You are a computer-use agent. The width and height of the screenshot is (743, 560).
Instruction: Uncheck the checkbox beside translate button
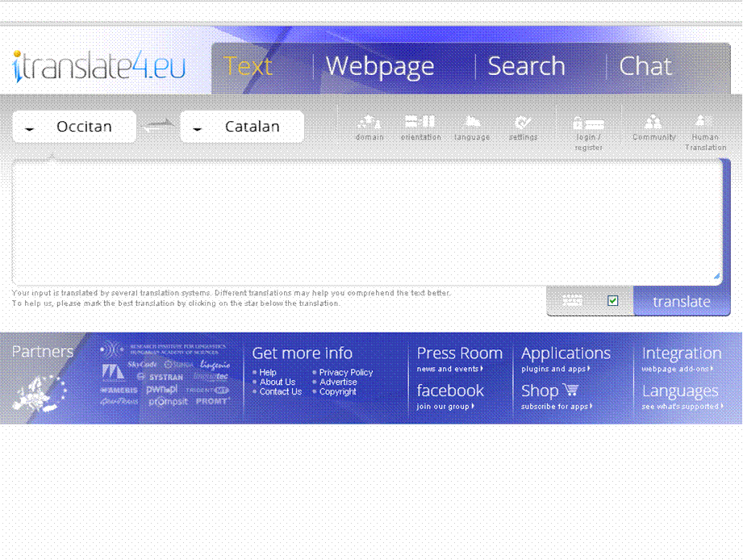(x=613, y=301)
